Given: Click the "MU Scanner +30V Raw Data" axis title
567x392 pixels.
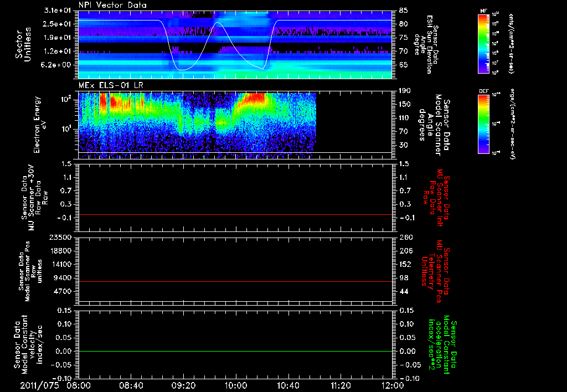Looking at the screenshot, I should coord(35,198).
